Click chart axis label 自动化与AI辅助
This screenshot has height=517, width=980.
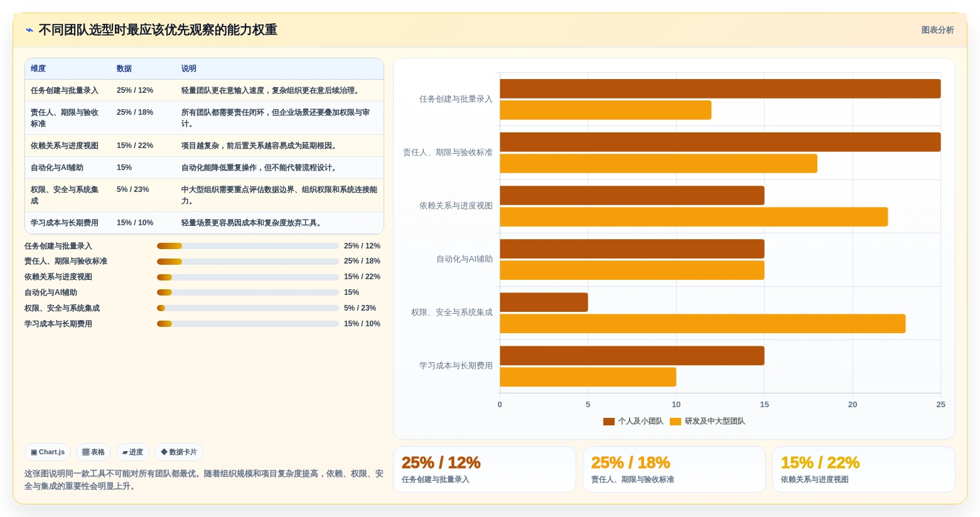click(x=465, y=259)
